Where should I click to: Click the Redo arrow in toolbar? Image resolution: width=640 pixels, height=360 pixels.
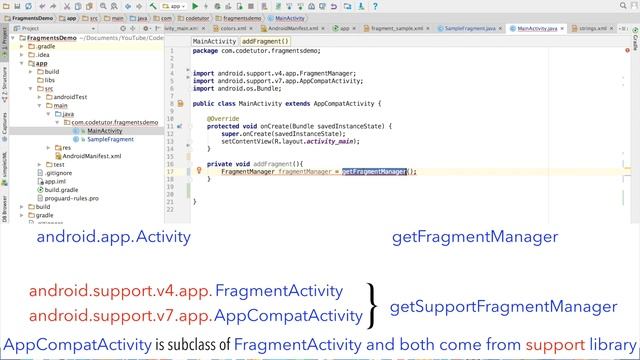click(53, 6)
